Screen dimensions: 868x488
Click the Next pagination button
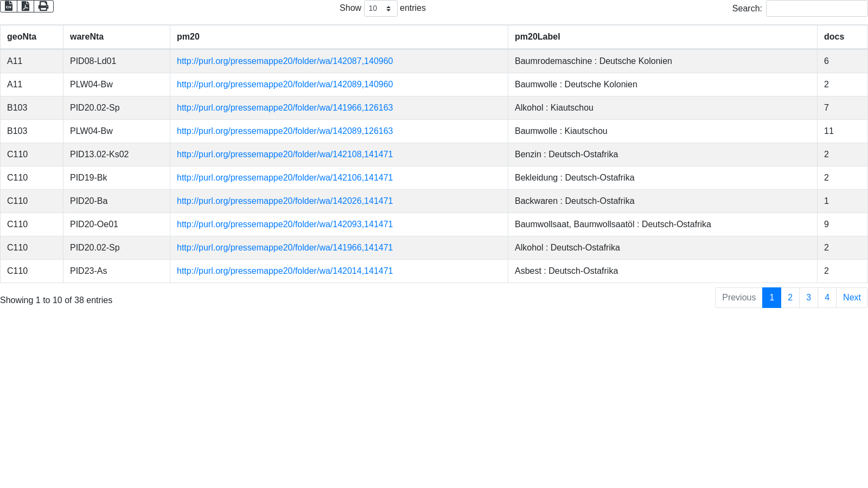852,298
